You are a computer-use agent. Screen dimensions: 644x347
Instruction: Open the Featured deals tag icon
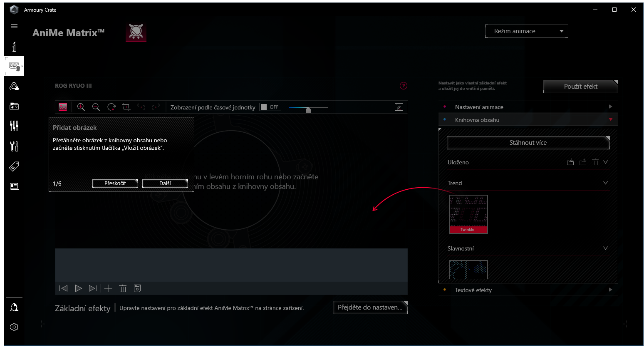tap(14, 166)
